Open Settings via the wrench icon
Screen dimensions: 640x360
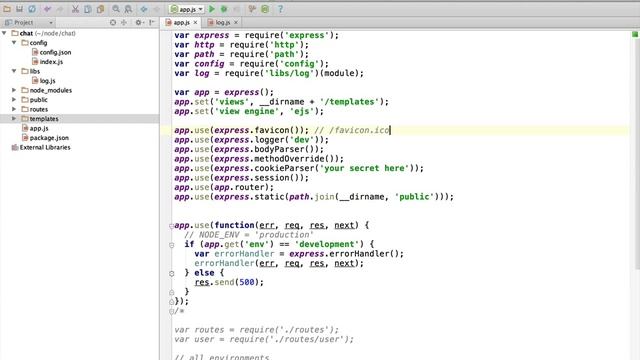coord(252,9)
